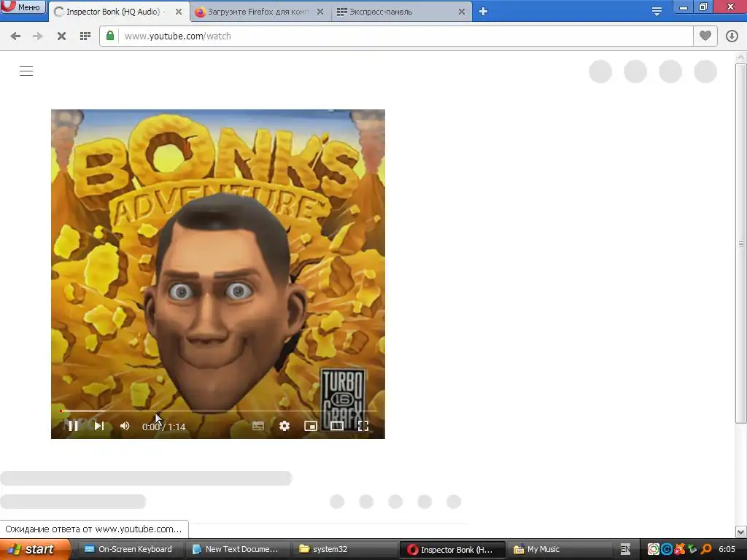Close the Загрузите Firefox tab
The image size is (747, 560).
[320, 12]
